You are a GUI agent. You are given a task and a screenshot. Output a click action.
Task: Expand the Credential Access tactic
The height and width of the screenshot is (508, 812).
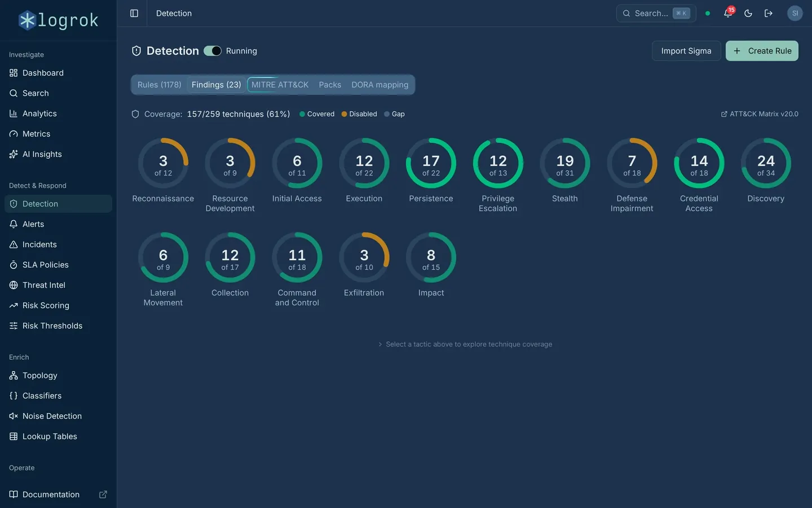[x=699, y=175]
